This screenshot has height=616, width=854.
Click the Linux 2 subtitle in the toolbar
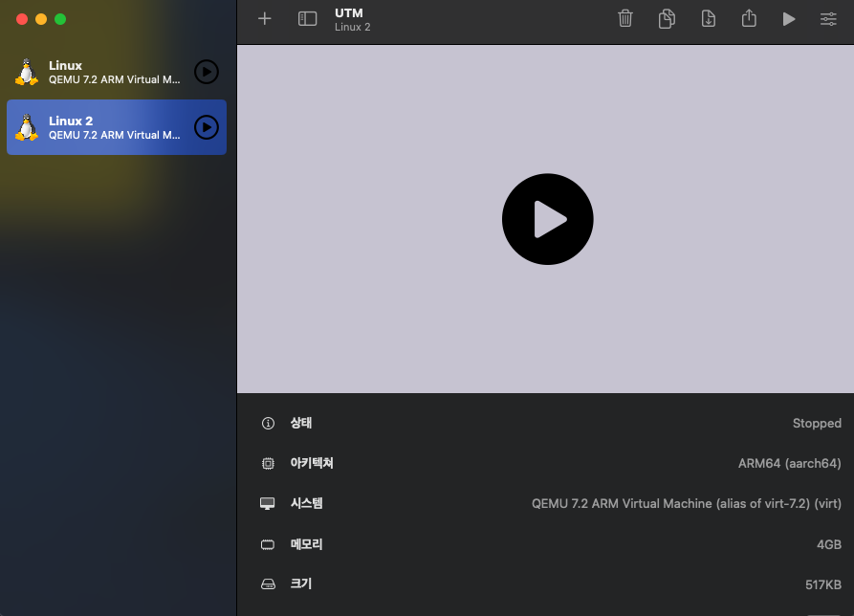point(352,27)
